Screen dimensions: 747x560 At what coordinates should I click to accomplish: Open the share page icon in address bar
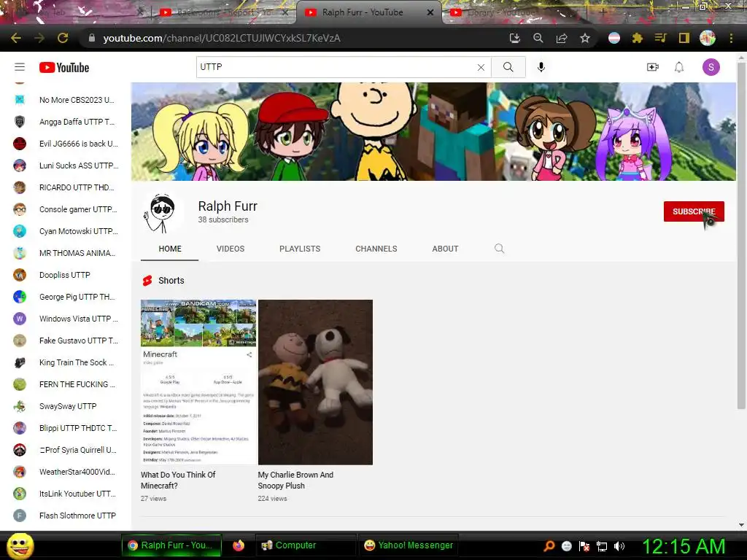click(562, 38)
